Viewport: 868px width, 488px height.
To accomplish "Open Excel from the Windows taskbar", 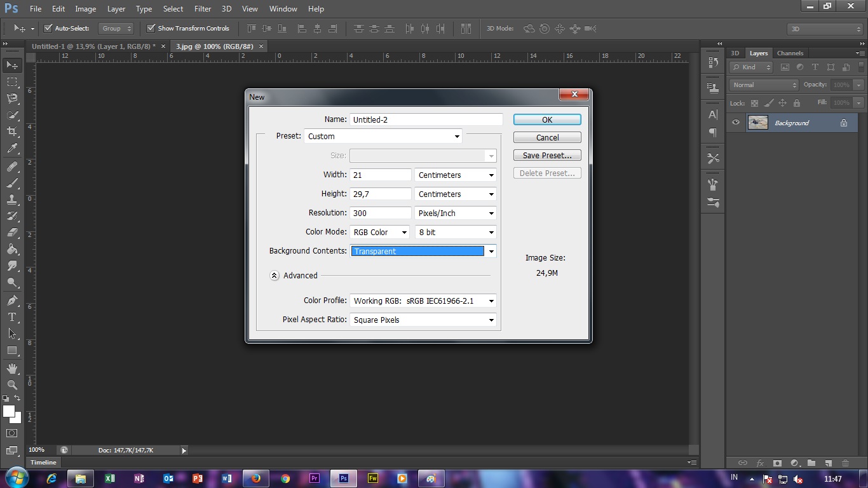I will (x=110, y=478).
